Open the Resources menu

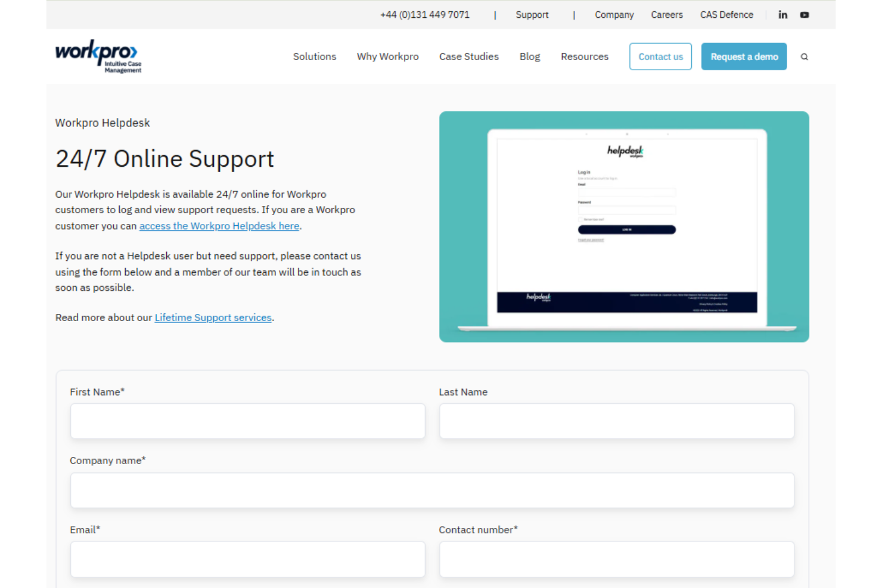coord(585,57)
